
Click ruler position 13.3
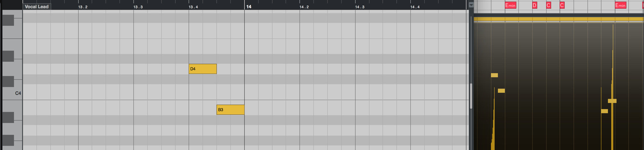click(x=138, y=7)
